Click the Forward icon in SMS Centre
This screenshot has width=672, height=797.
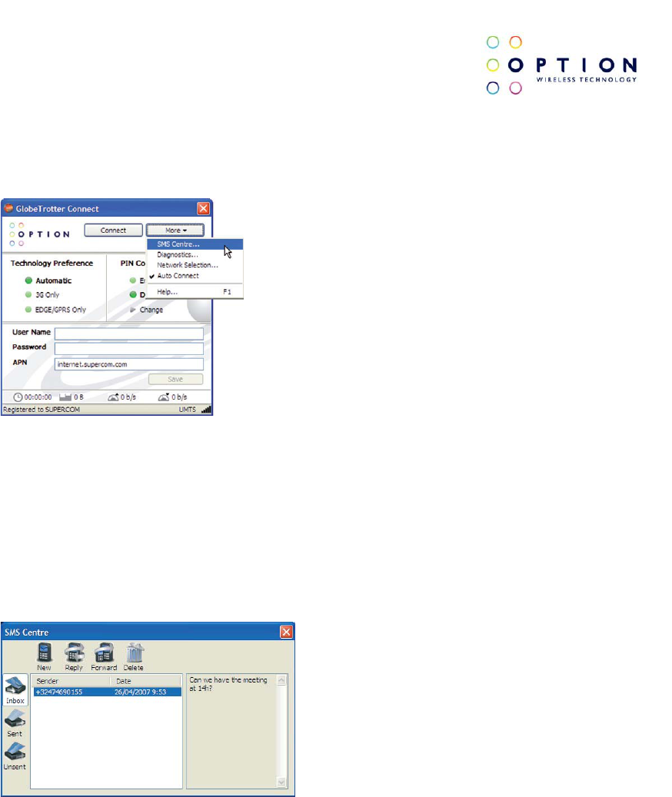pyautogui.click(x=105, y=653)
